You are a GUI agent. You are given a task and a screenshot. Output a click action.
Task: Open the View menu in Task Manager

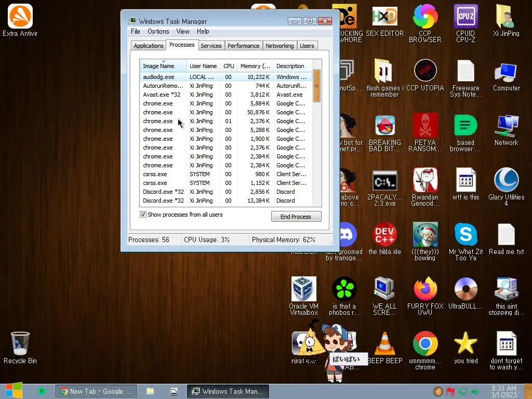182,31
